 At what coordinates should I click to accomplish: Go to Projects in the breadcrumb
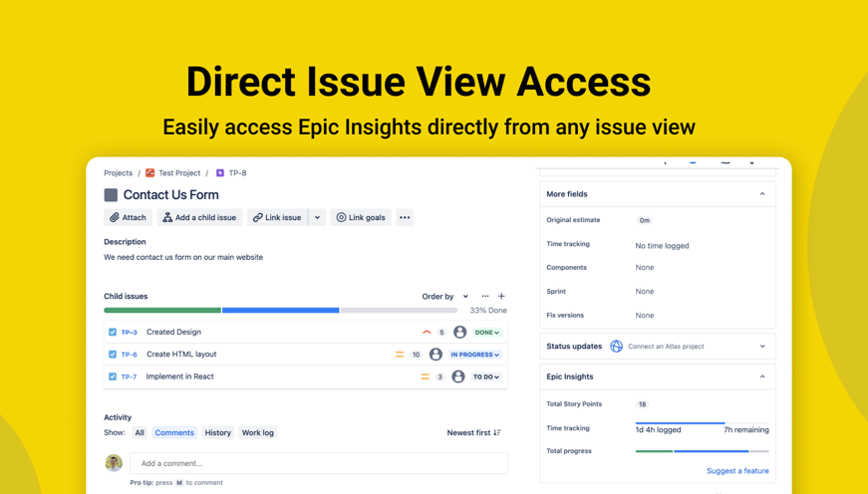[118, 173]
